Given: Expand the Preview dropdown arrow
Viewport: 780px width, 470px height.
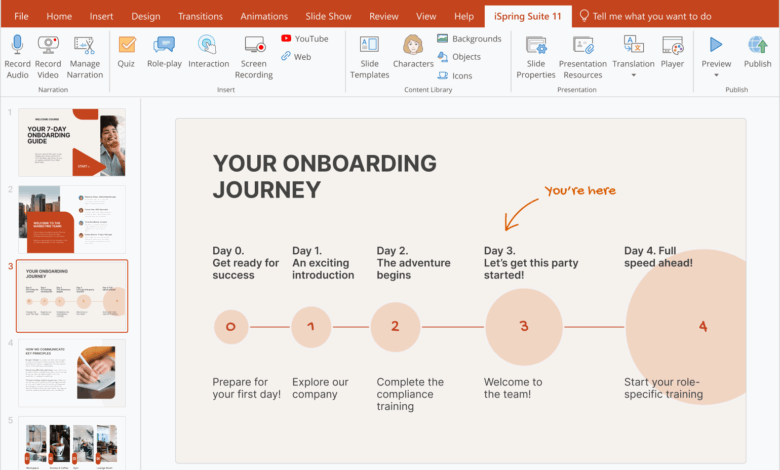Looking at the screenshot, I should 716,76.
